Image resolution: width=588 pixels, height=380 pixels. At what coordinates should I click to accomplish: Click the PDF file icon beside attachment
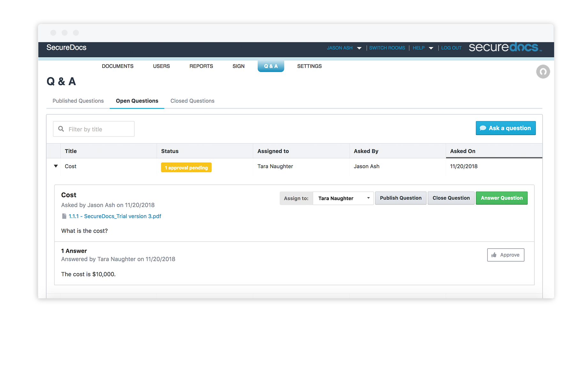click(64, 216)
